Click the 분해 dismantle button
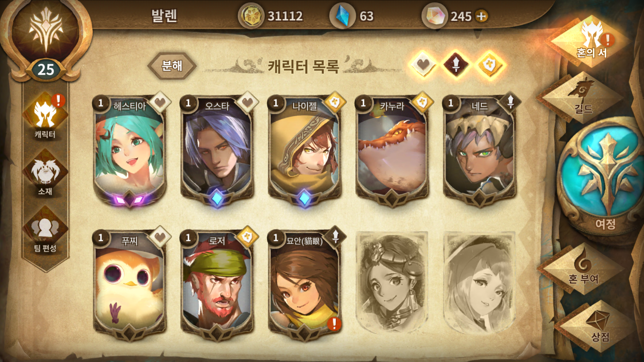The image size is (644, 362). click(172, 66)
